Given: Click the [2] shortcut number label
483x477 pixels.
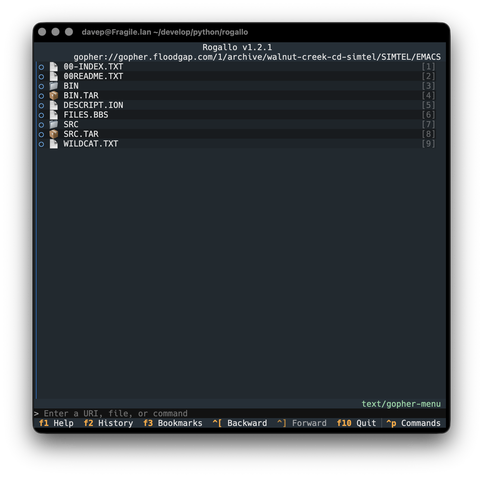Looking at the screenshot, I should click(428, 76).
